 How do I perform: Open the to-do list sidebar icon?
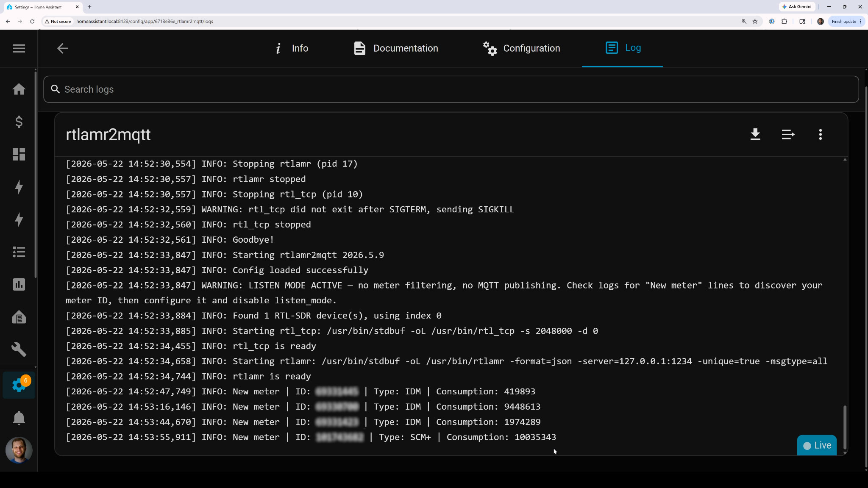[x=19, y=252]
